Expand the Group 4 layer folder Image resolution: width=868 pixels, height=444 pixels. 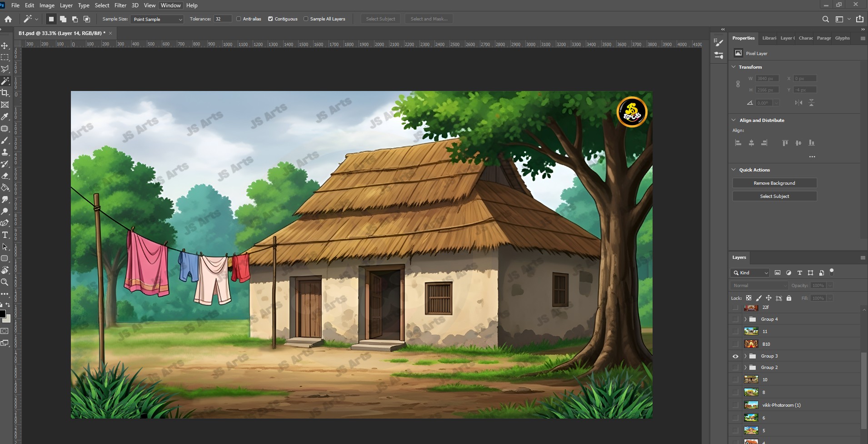tap(745, 319)
